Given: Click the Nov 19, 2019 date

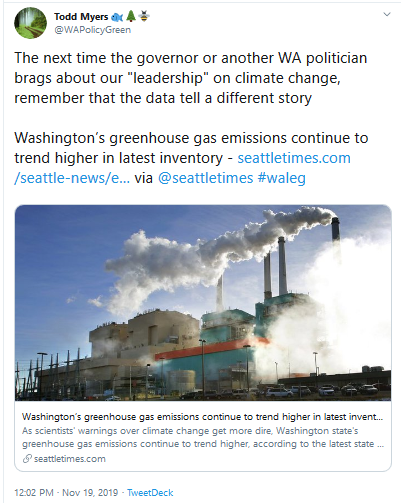Looking at the screenshot, I should tap(90, 493).
